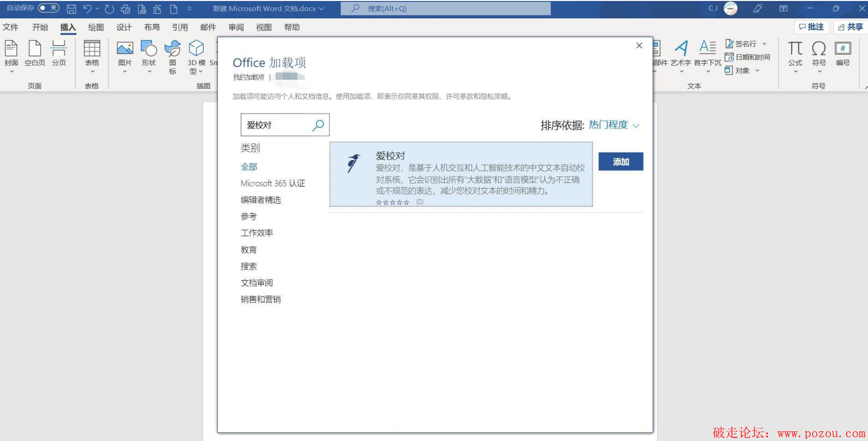868x441 pixels.
Task: Switch to the 邮件 (Mailings) tab
Action: click(x=208, y=27)
